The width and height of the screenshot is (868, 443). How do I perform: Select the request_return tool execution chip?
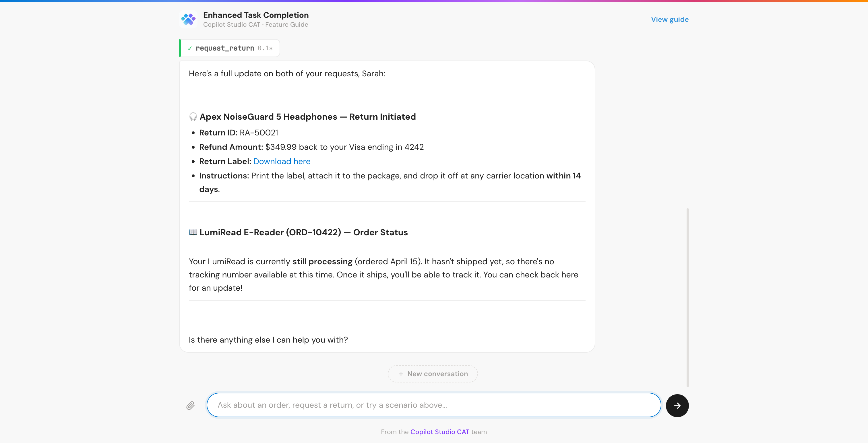click(229, 48)
